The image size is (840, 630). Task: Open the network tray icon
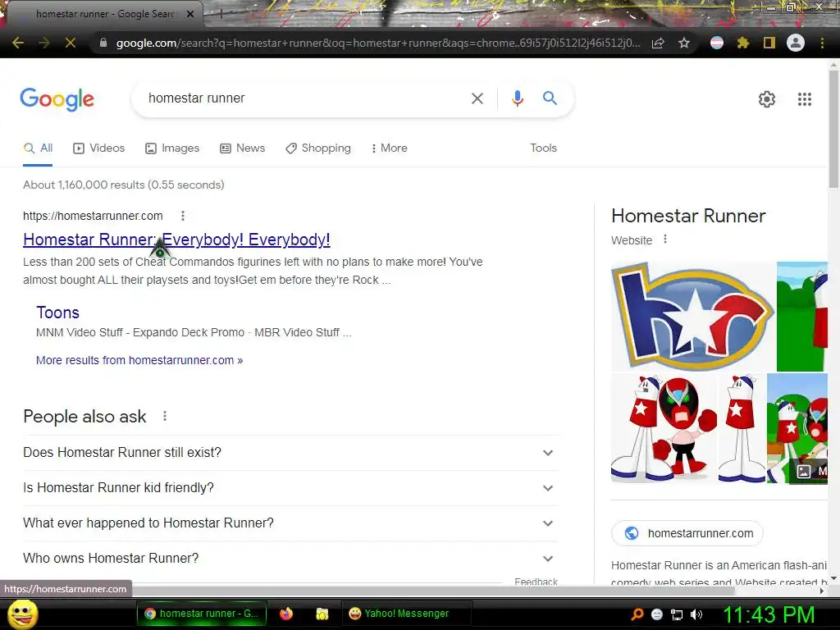pyautogui.click(x=677, y=614)
